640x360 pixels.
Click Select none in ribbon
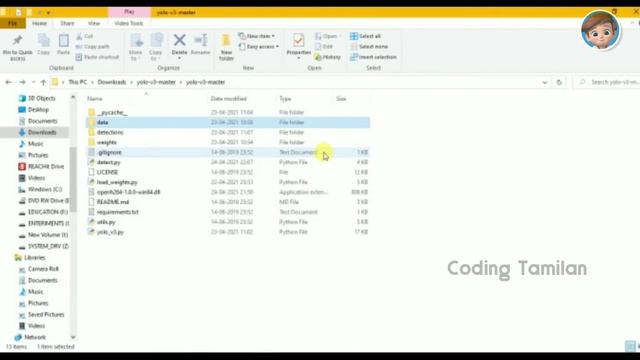pyautogui.click(x=369, y=47)
